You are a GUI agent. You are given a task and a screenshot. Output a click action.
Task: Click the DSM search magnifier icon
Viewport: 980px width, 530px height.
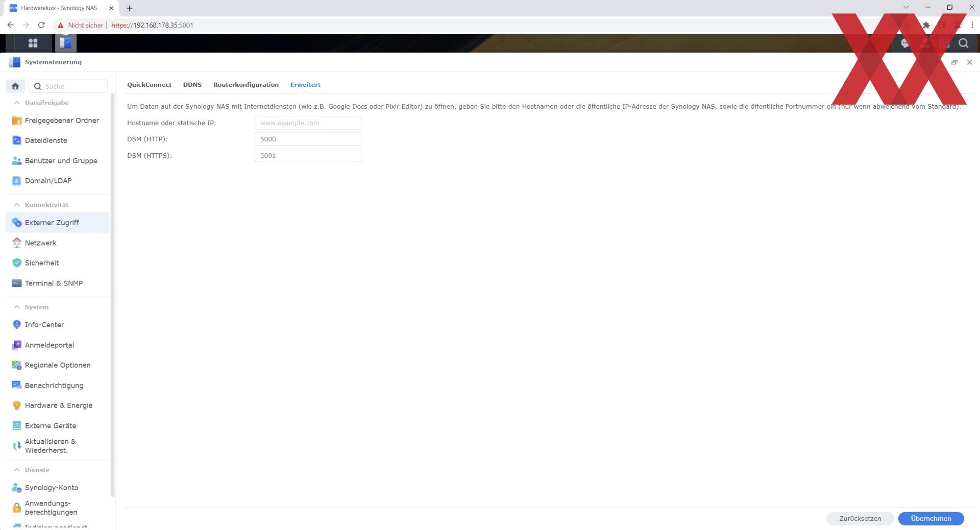[963, 43]
